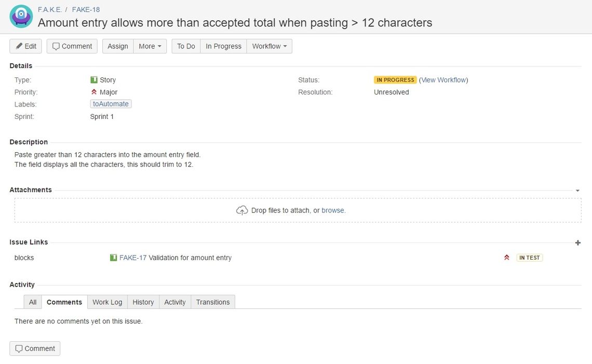Click the F.A.K.E. project avatar icon

coord(21,16)
